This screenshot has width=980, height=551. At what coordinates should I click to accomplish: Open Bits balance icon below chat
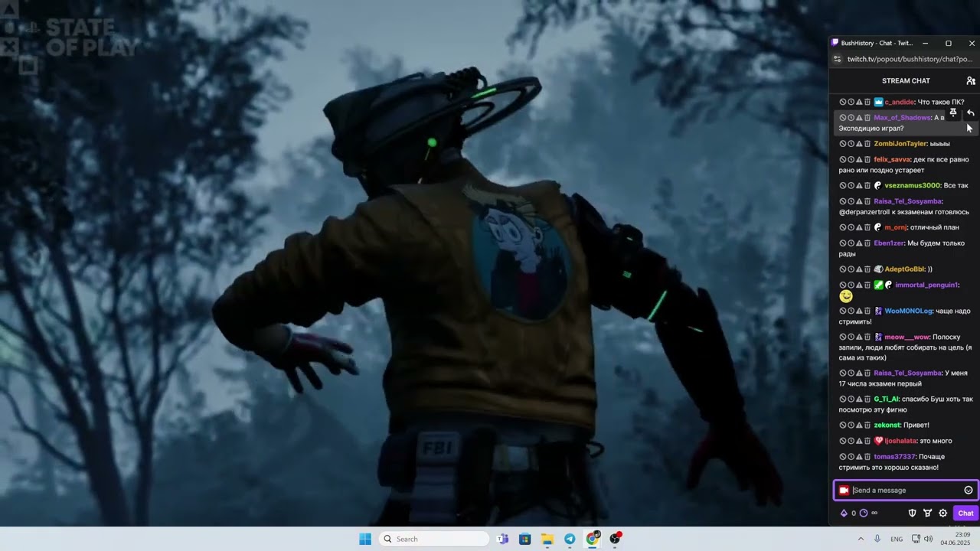pos(844,514)
